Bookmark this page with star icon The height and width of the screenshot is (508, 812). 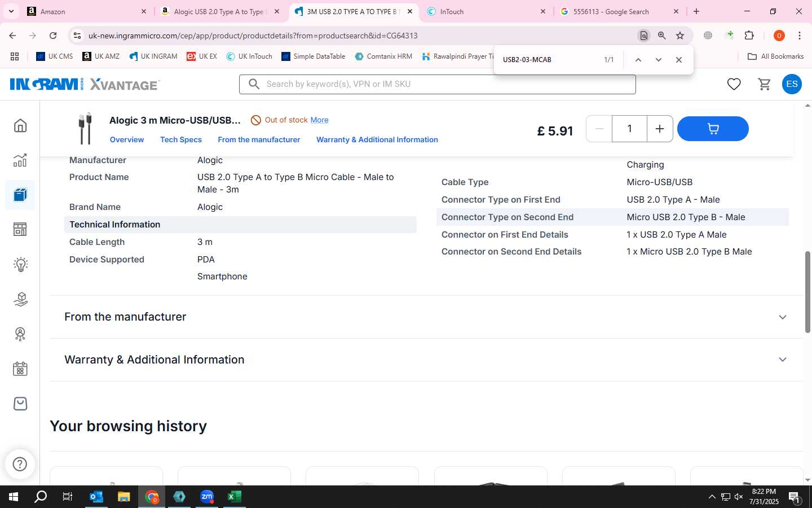680,36
